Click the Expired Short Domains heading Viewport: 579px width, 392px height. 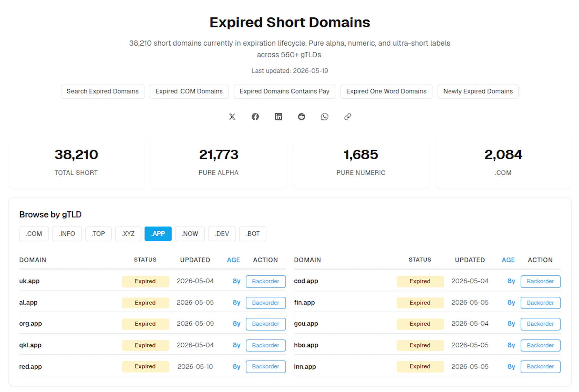(289, 22)
